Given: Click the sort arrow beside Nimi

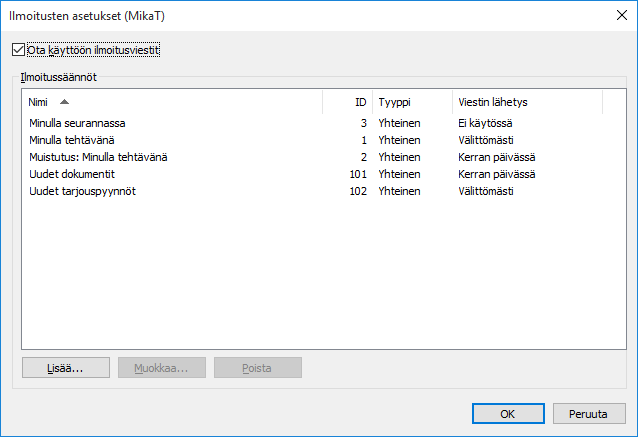Looking at the screenshot, I should pos(64,102).
